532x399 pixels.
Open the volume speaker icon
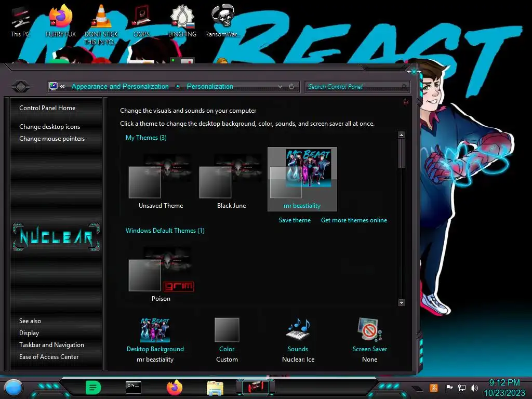(x=474, y=388)
